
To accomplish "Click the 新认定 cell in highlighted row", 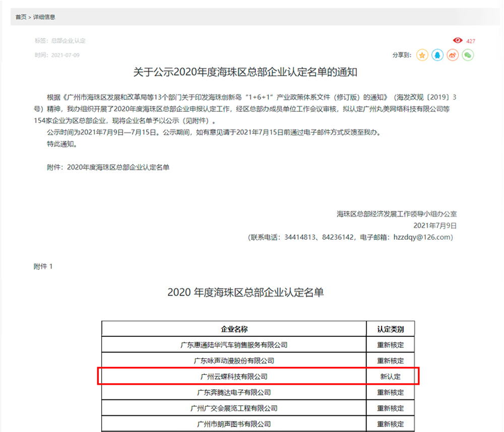I will 391,377.
